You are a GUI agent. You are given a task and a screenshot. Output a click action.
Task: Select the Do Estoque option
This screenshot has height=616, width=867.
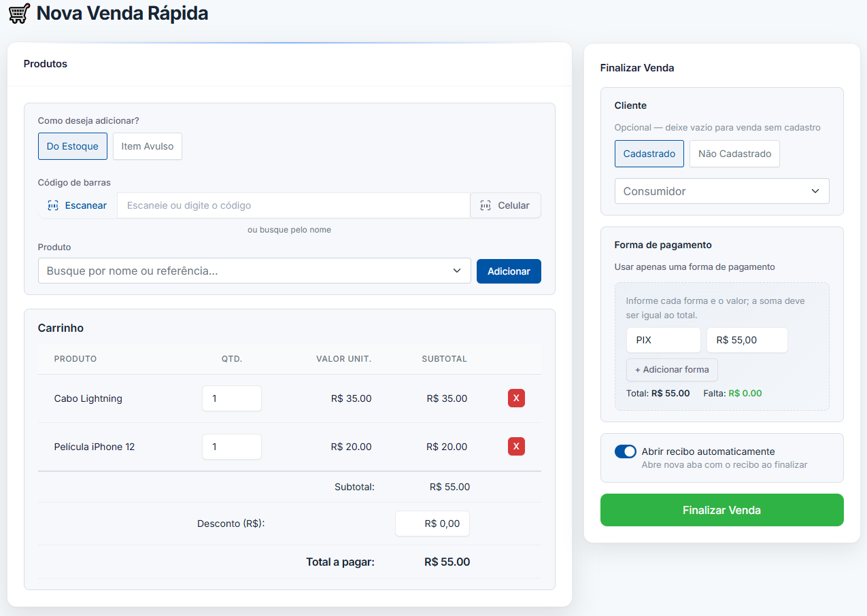73,146
